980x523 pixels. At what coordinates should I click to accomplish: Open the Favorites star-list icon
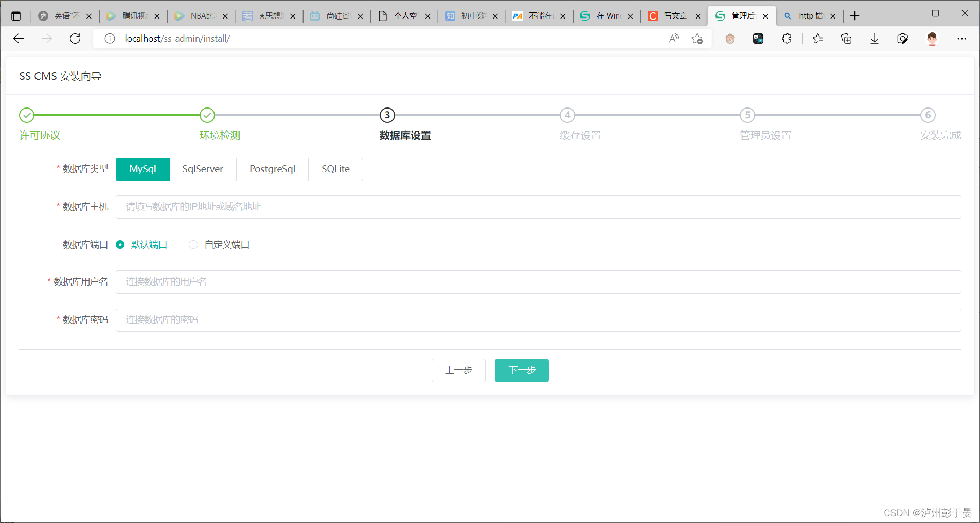coord(818,39)
